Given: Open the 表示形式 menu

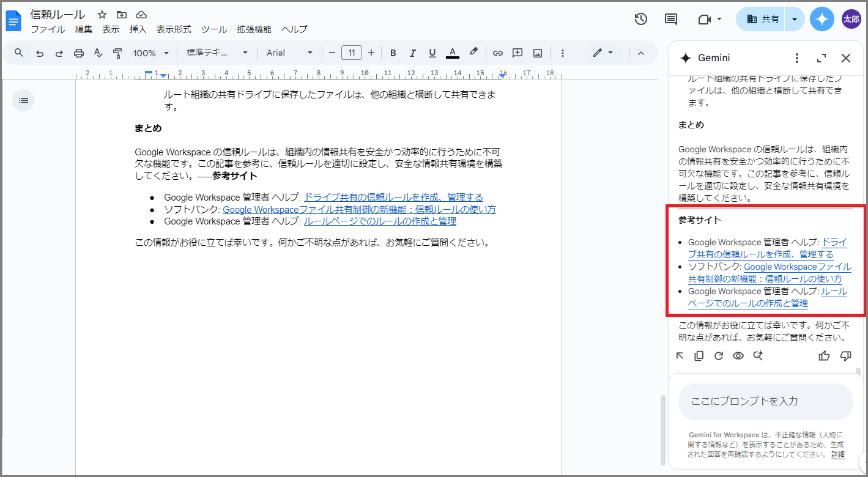Looking at the screenshot, I should [174, 29].
